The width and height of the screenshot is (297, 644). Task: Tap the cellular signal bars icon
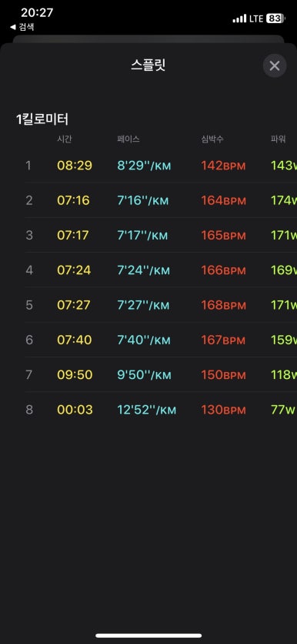[239, 18]
